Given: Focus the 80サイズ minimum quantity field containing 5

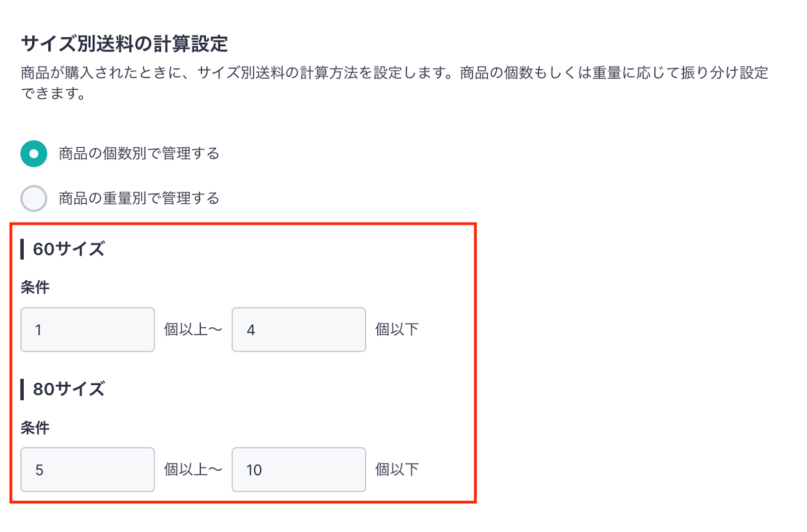Looking at the screenshot, I should tap(87, 469).
